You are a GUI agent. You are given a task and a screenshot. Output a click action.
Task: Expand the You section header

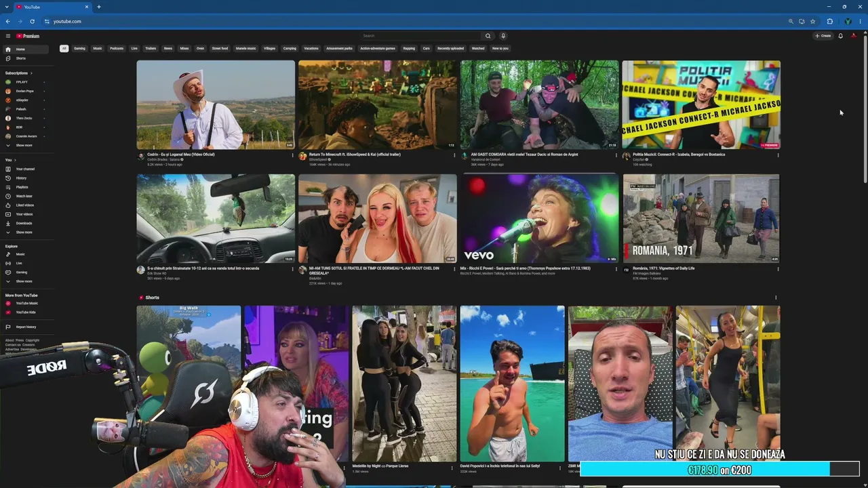(x=9, y=160)
